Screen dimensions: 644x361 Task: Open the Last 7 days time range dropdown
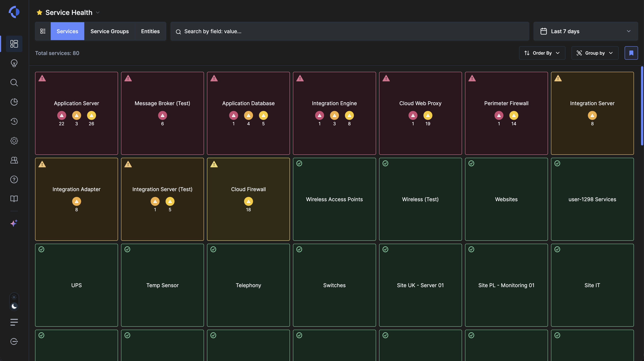point(585,31)
